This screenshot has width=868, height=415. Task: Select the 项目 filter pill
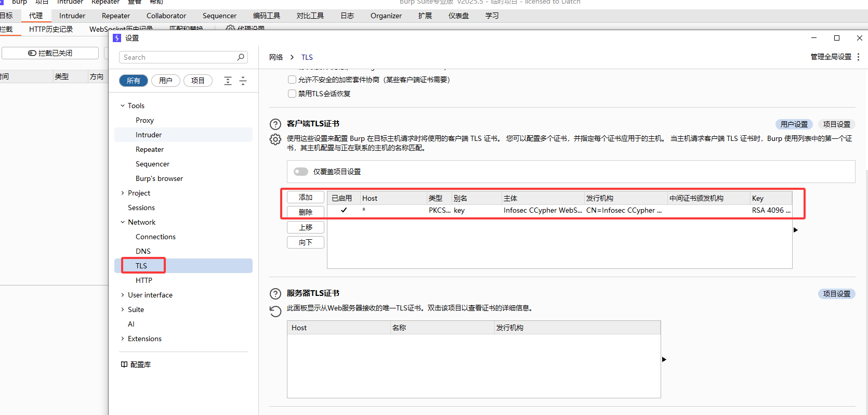pyautogui.click(x=198, y=81)
